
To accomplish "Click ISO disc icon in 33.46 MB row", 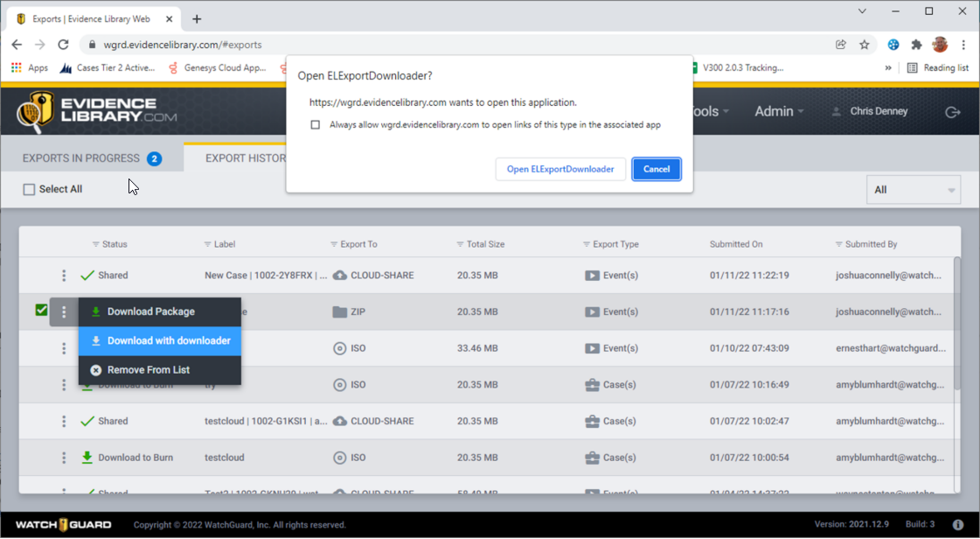I will [340, 348].
